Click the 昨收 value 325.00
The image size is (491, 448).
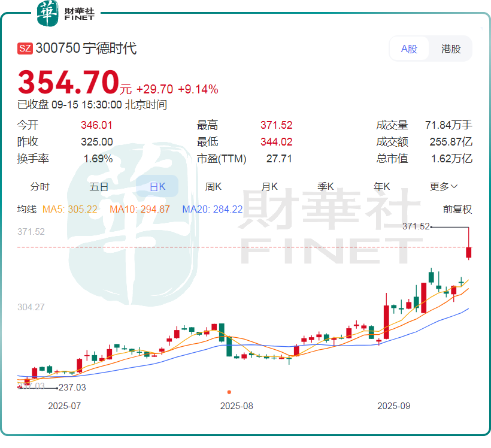coord(97,141)
